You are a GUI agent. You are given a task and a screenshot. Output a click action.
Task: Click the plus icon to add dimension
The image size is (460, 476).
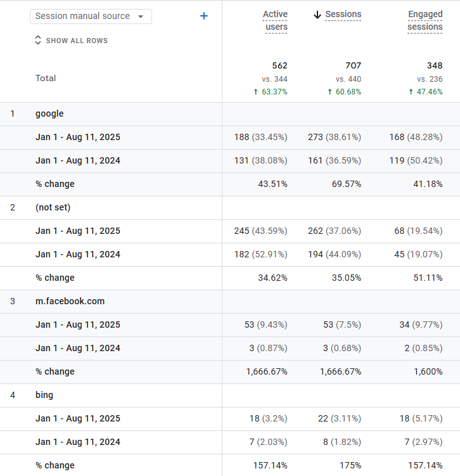pos(204,16)
